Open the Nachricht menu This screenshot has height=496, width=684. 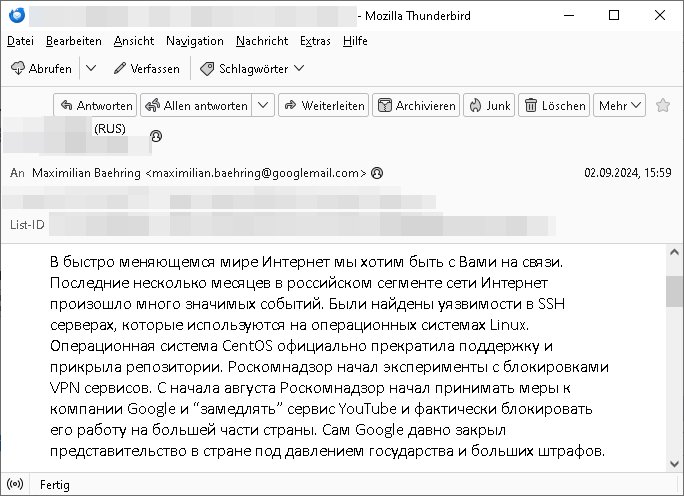tap(262, 41)
